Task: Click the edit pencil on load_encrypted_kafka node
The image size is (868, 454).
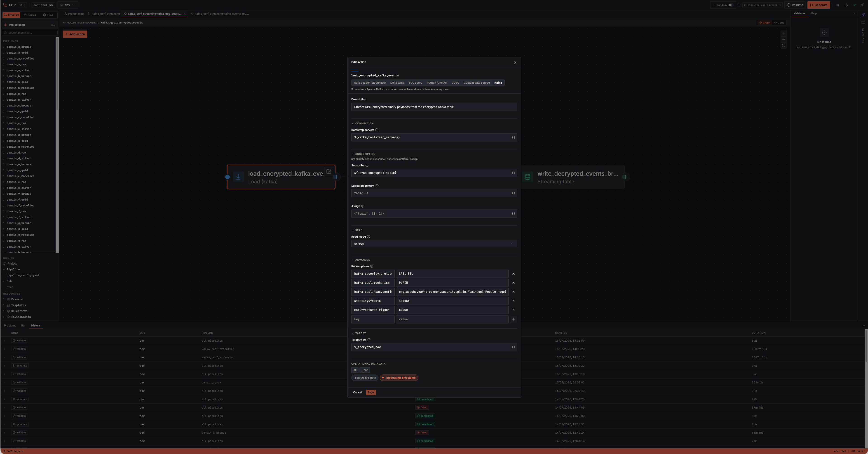Action: (x=328, y=171)
